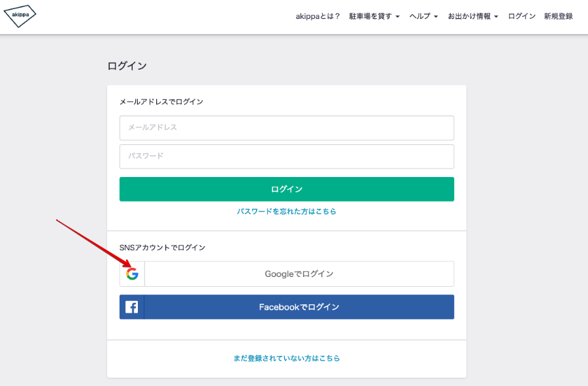Click the お出かけ情報 menu label
The width and height of the screenshot is (588, 386).
click(469, 16)
